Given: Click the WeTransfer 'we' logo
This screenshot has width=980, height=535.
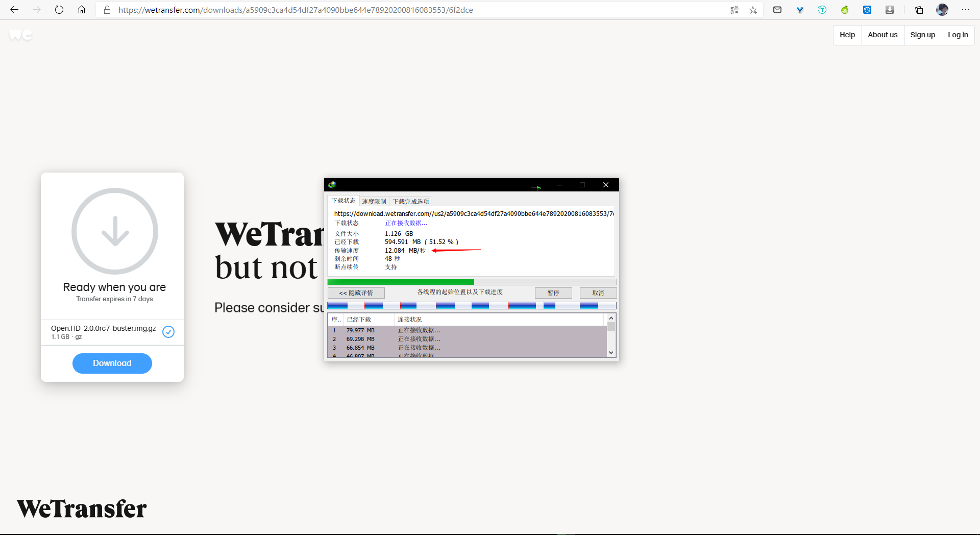Looking at the screenshot, I should 21,35.
